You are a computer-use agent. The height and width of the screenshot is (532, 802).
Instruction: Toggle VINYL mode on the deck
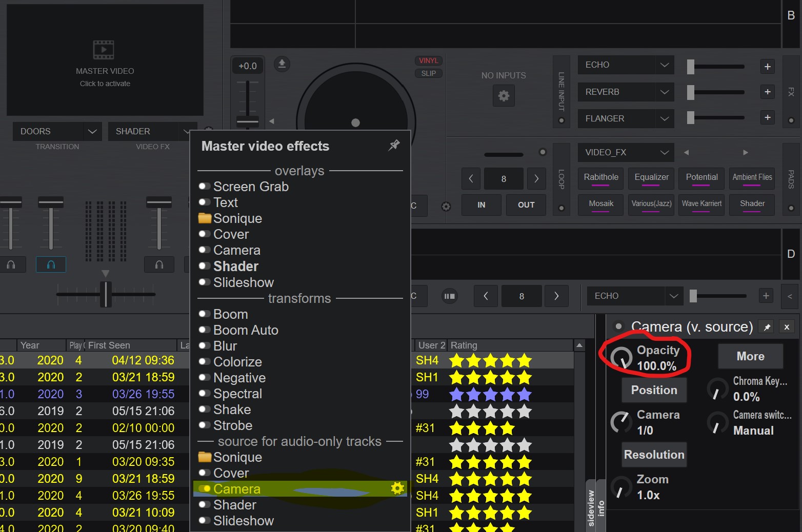coord(428,60)
